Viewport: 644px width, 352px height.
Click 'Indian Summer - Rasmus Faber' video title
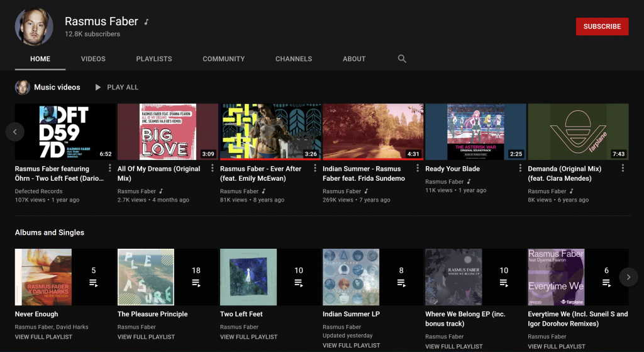pos(364,174)
